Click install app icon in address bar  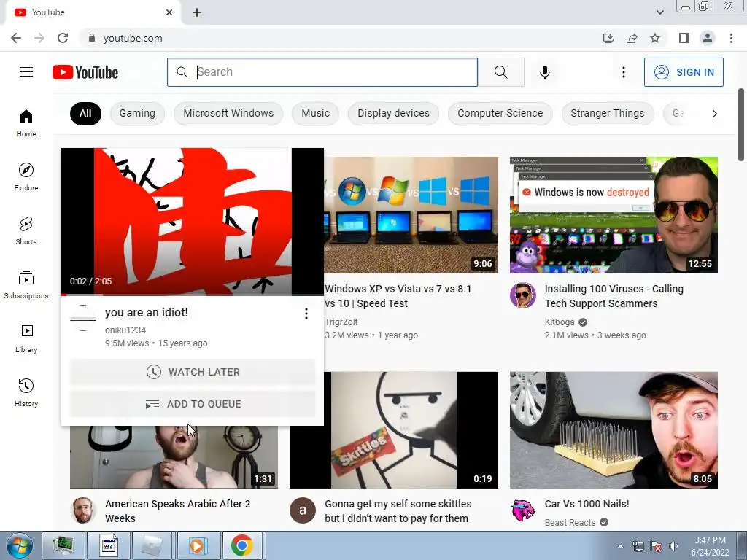coord(608,38)
